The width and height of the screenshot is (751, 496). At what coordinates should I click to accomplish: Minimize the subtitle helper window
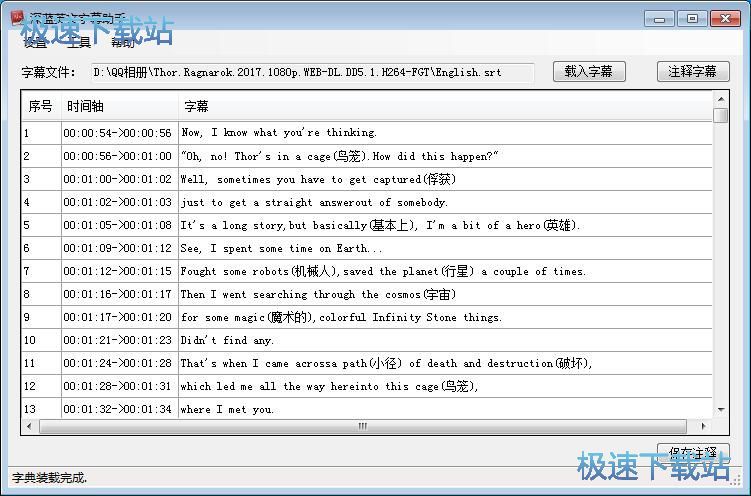pos(659,19)
